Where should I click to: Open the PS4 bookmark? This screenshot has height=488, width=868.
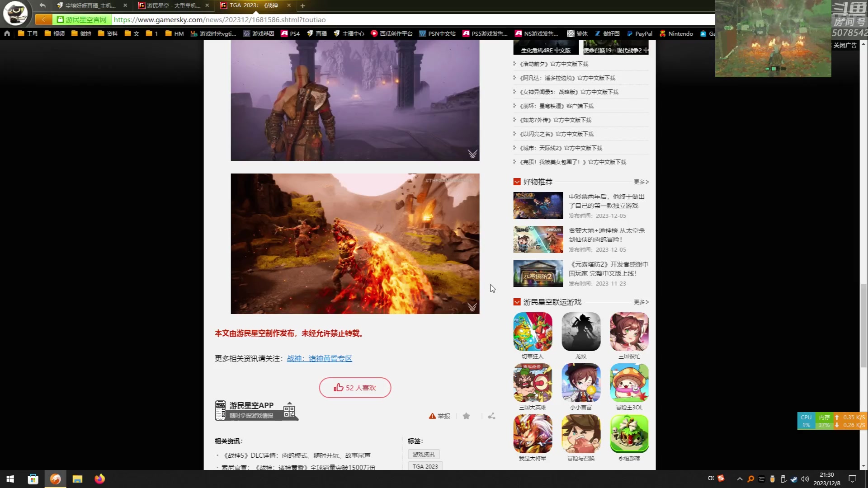pyautogui.click(x=290, y=33)
